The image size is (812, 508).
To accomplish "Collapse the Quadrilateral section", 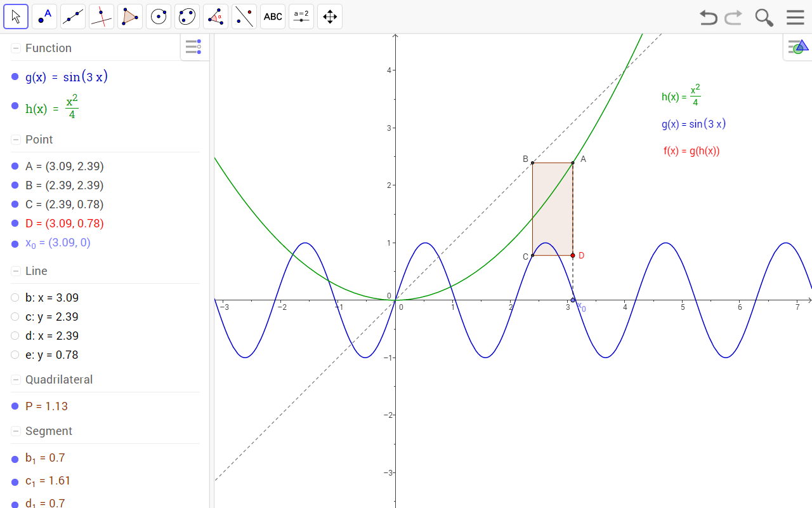I will (x=16, y=380).
